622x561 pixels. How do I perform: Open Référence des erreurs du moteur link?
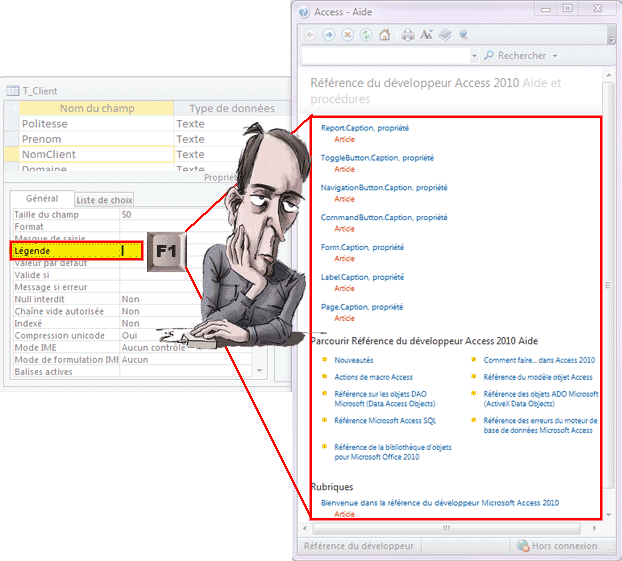[x=540, y=425]
